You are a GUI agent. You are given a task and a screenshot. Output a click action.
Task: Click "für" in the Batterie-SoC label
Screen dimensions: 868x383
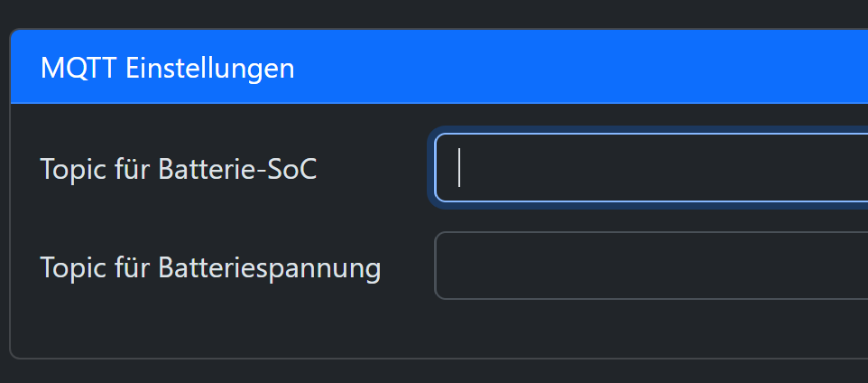pos(128,169)
